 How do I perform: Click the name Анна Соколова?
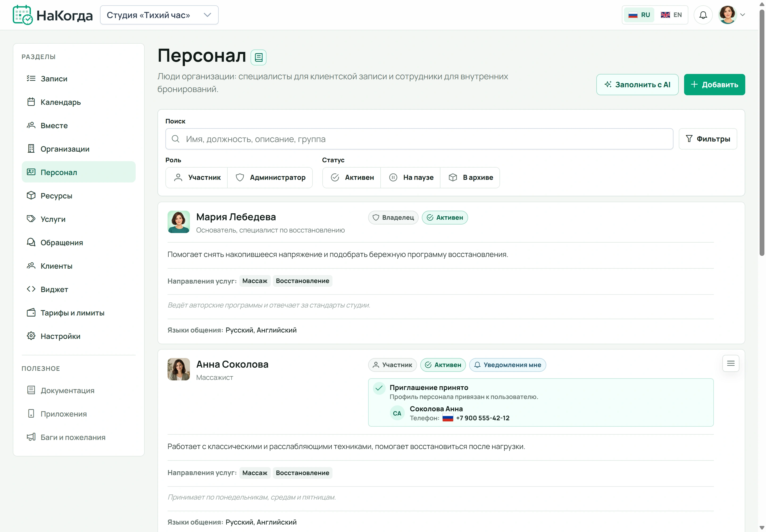click(x=232, y=364)
